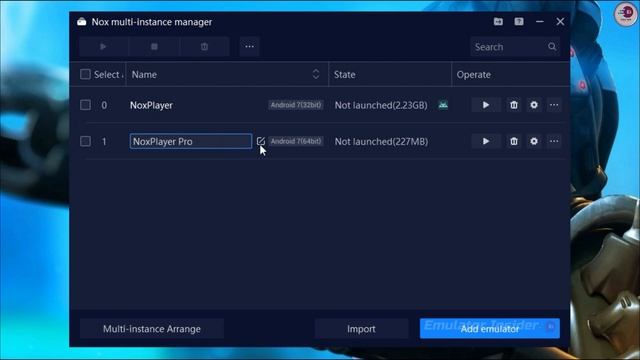Delete selected instances from top toolbar

pos(204,47)
